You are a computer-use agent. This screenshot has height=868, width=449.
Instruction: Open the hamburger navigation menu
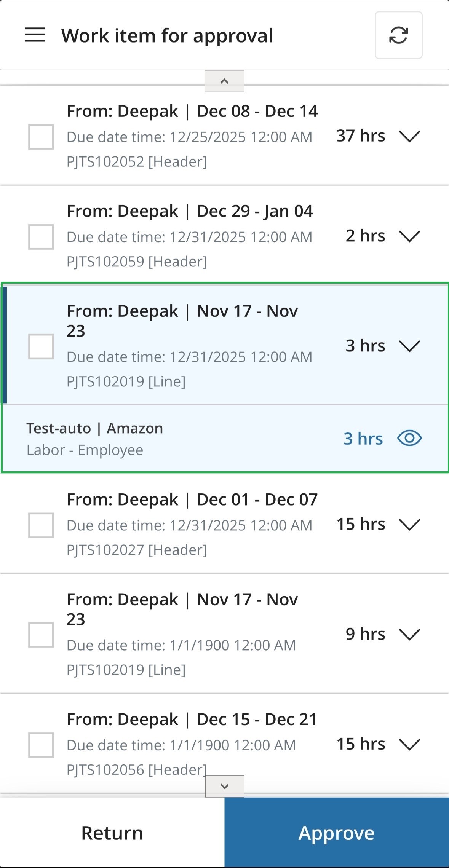(x=35, y=35)
